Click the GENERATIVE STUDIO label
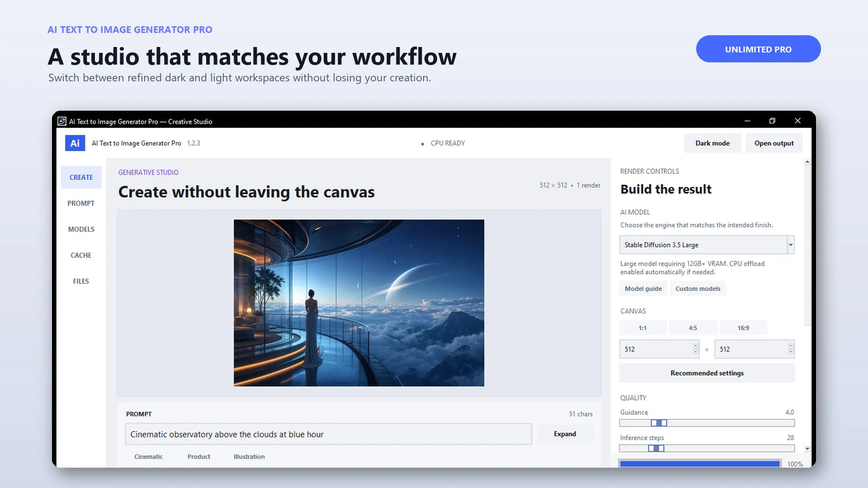 pos(148,172)
